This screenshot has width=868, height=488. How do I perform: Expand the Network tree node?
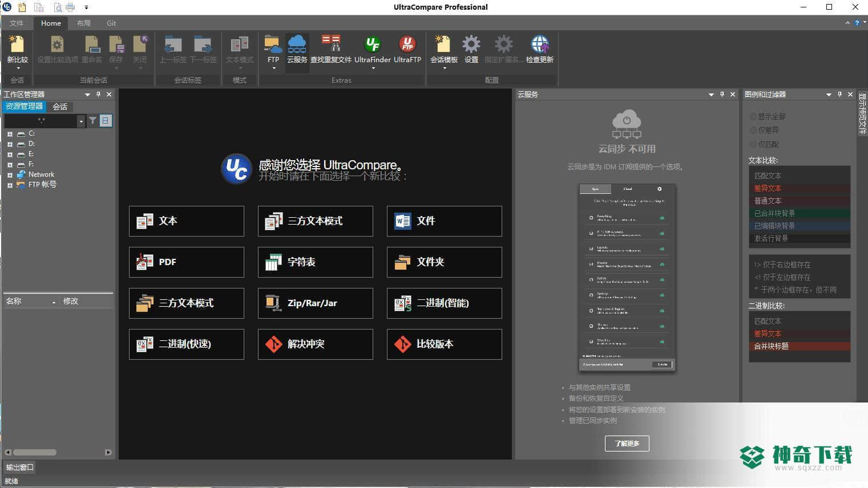pyautogui.click(x=10, y=175)
